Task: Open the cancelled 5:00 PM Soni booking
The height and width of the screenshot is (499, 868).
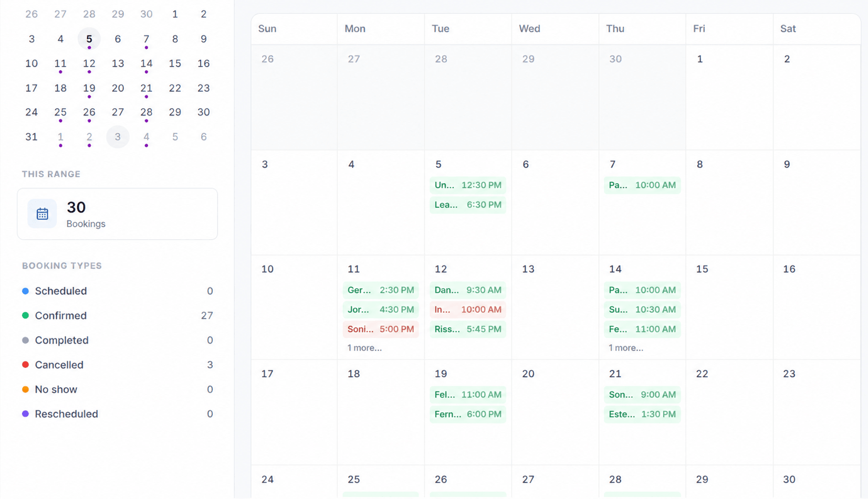Action: click(381, 329)
